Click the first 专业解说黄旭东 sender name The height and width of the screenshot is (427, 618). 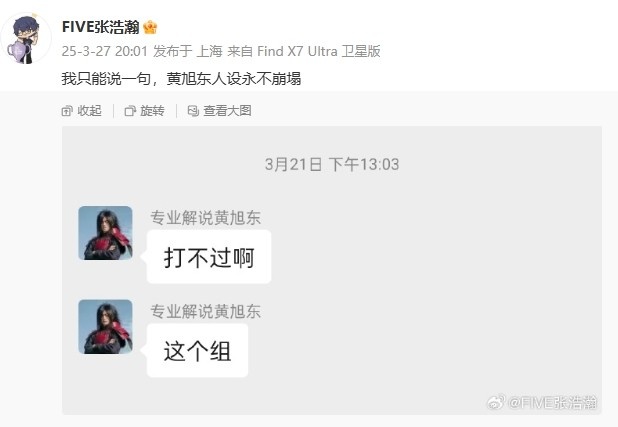205,218
